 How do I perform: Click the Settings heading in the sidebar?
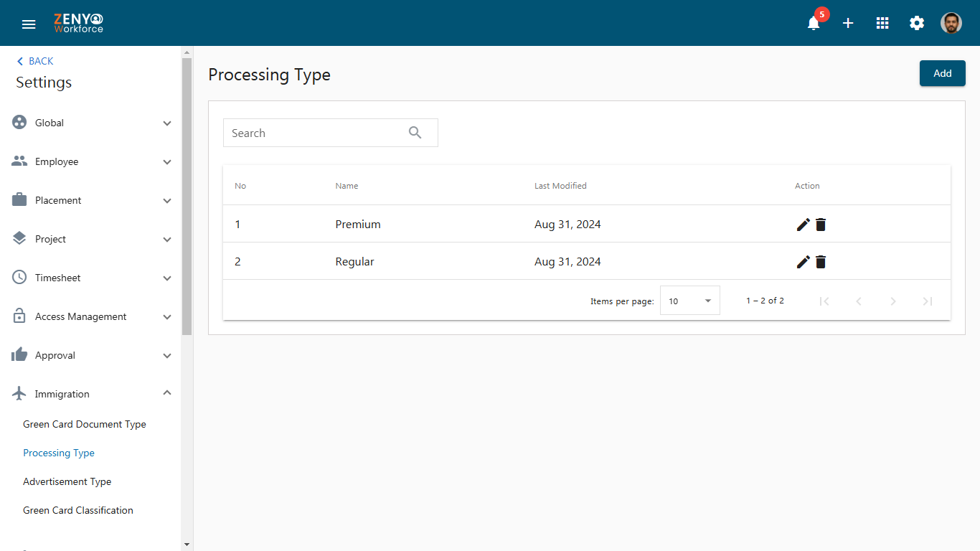44,83
